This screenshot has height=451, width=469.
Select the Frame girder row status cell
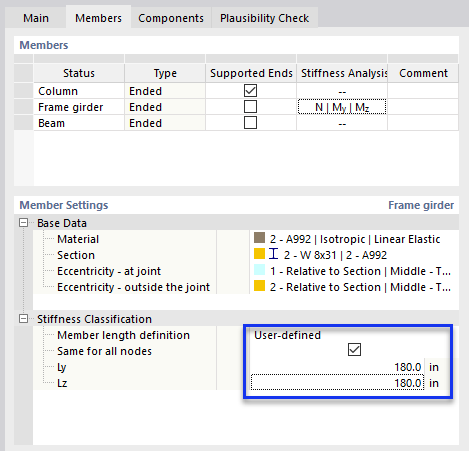(x=79, y=107)
